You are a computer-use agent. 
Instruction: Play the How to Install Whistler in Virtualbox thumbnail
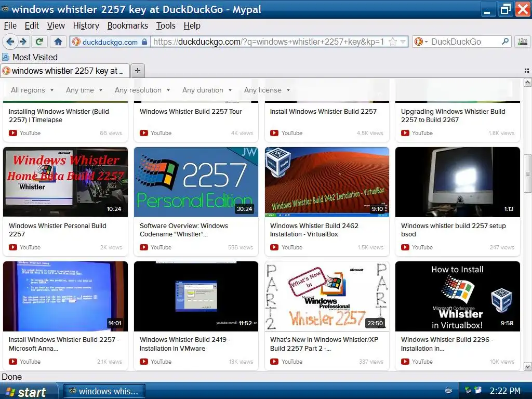[x=458, y=296]
